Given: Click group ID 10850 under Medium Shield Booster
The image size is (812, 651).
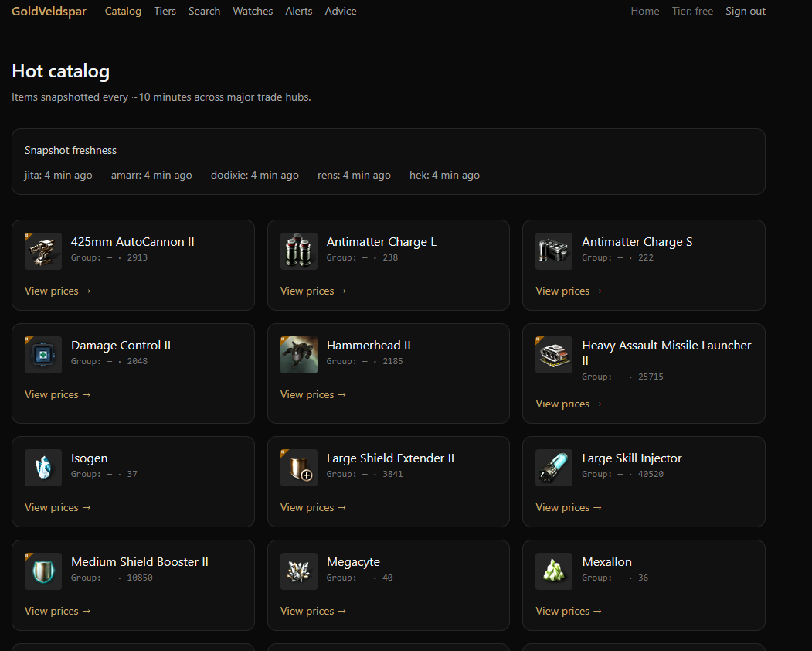Looking at the screenshot, I should tap(140, 578).
